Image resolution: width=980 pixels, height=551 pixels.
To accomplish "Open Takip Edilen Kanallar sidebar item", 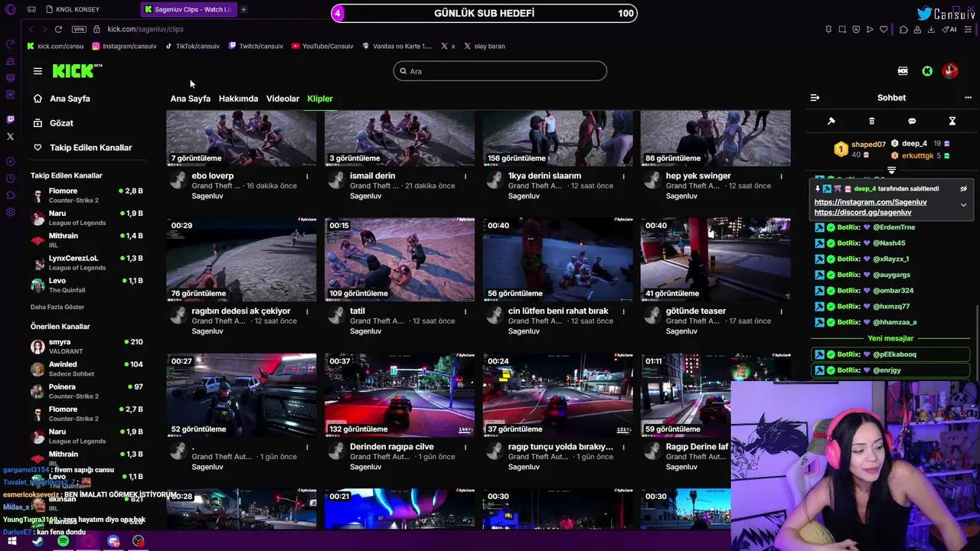I will [82, 148].
